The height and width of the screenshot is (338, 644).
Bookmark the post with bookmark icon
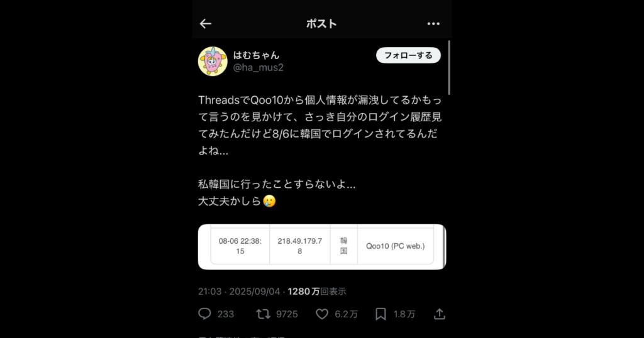tap(380, 314)
